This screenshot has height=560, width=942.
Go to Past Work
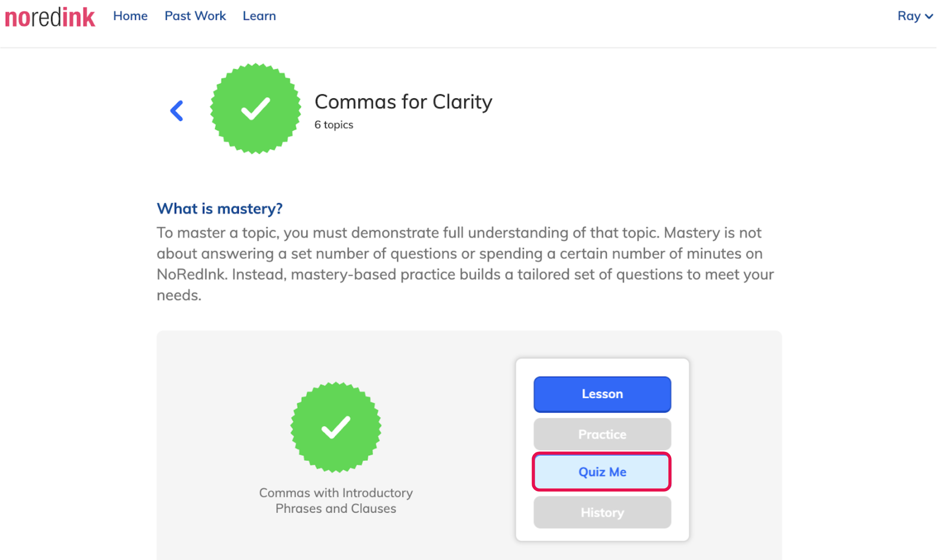pos(195,16)
